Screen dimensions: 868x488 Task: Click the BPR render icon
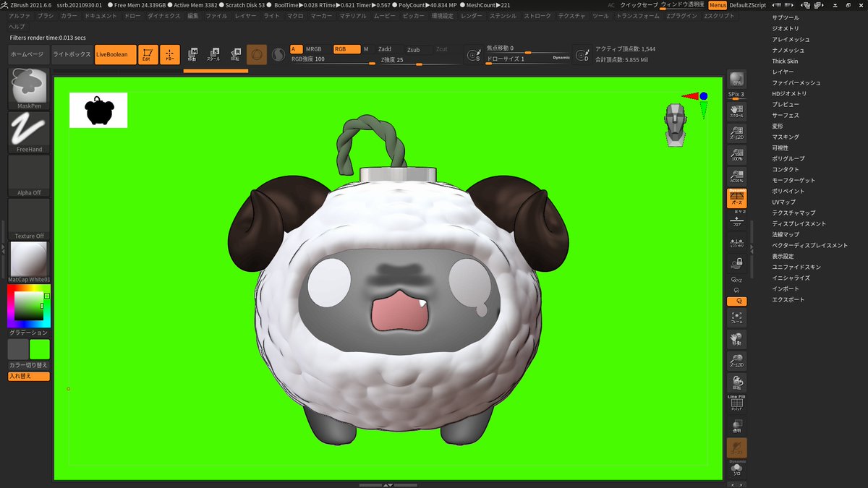pos(737,80)
